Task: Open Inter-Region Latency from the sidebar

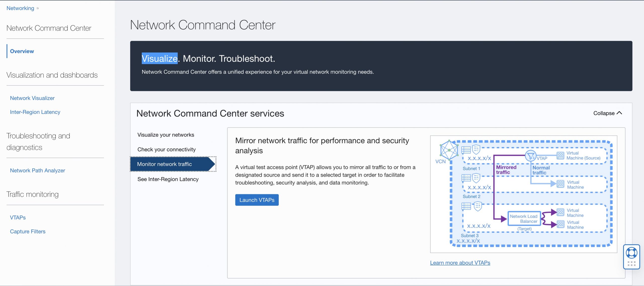Action: pyautogui.click(x=35, y=112)
